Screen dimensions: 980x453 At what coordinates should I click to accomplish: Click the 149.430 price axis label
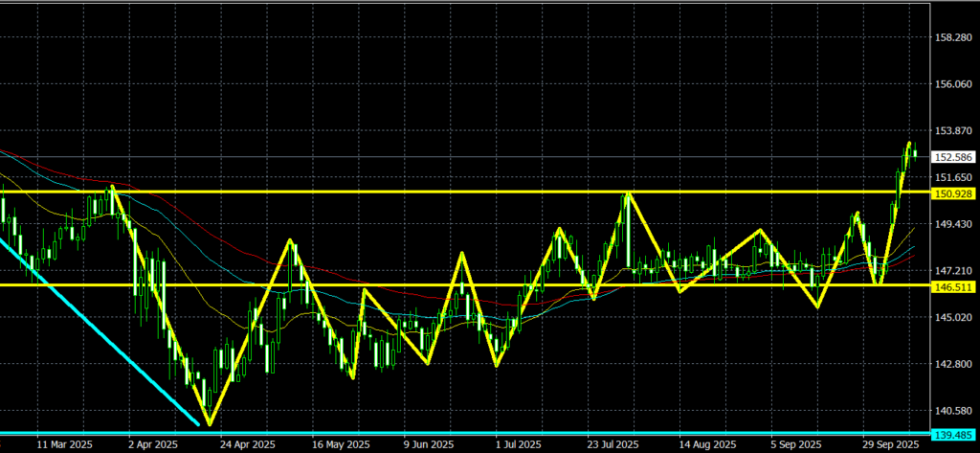(x=952, y=224)
